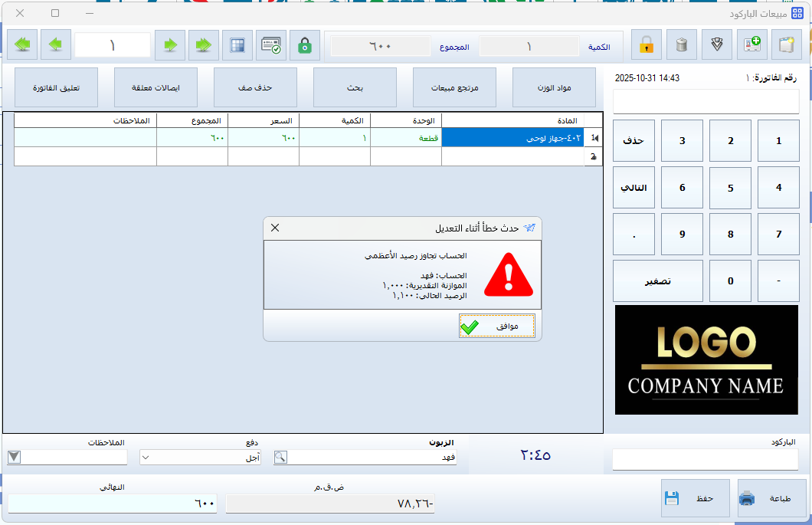Click the new invoice icon in toolbar

786,45
